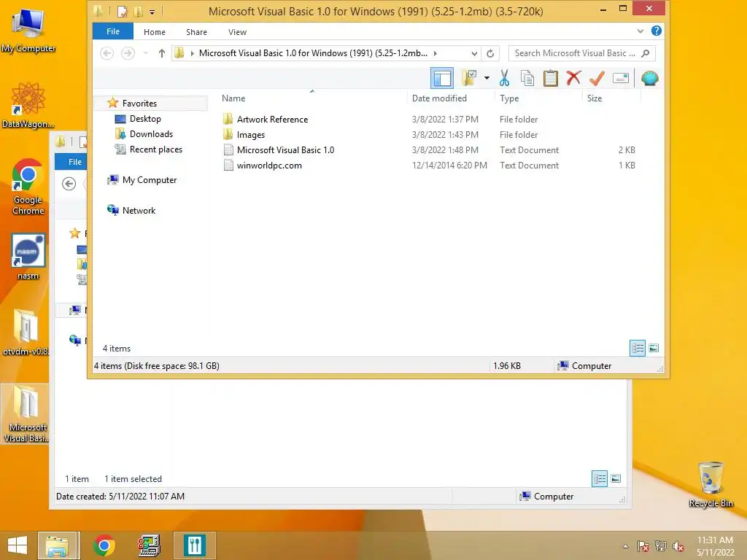Open the folder options dropdown arrow
747x560 pixels.
487,78
